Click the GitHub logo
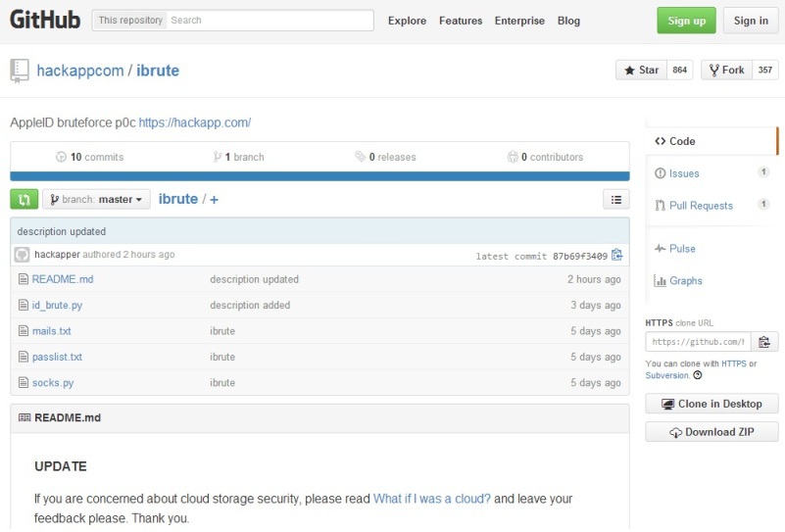This screenshot has height=532, width=785. (45, 20)
